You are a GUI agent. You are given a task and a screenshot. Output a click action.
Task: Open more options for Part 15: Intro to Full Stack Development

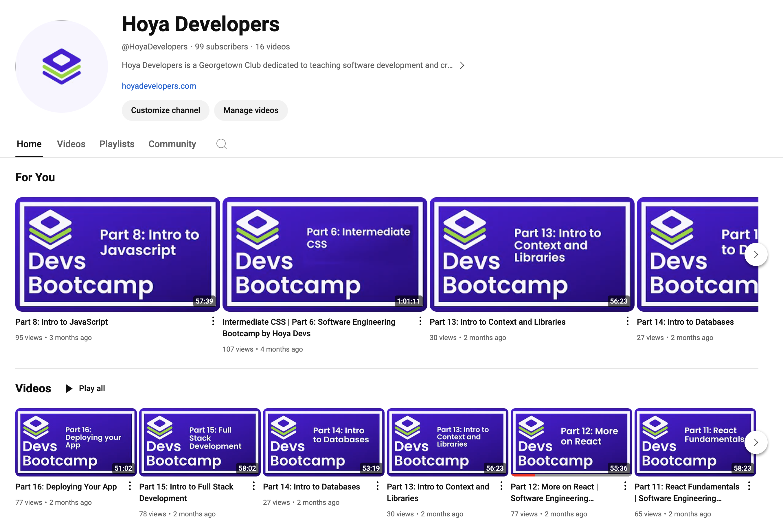tap(254, 486)
